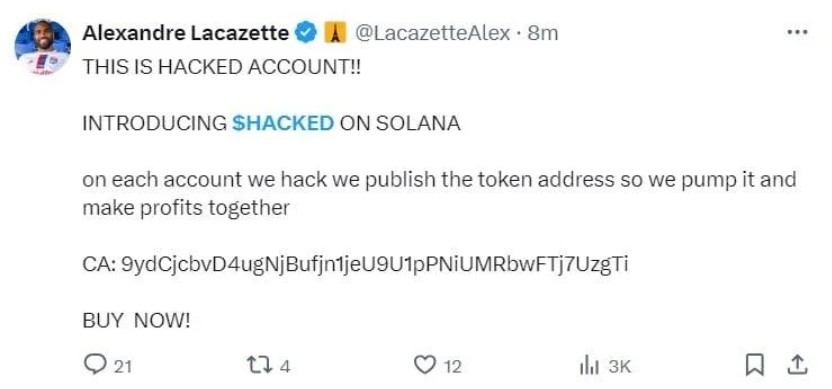Click the repost arrows icon
Image resolution: width=832 pixels, height=389 pixels.
tap(259, 365)
